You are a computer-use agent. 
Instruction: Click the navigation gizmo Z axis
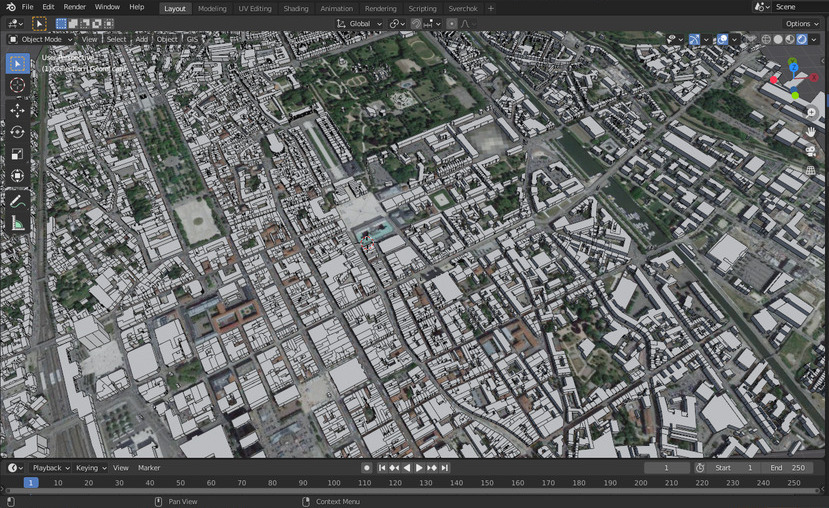coord(793,68)
